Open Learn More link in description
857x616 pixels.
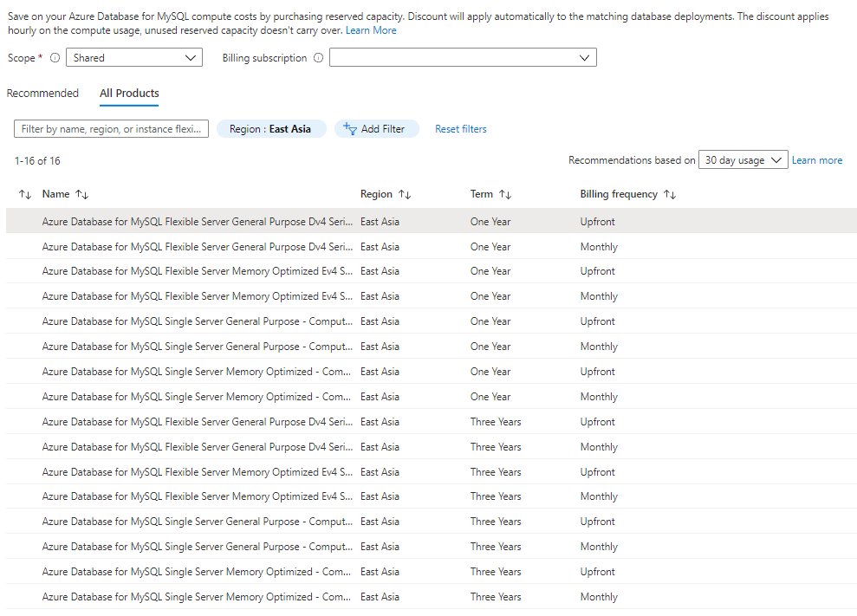[x=371, y=30]
